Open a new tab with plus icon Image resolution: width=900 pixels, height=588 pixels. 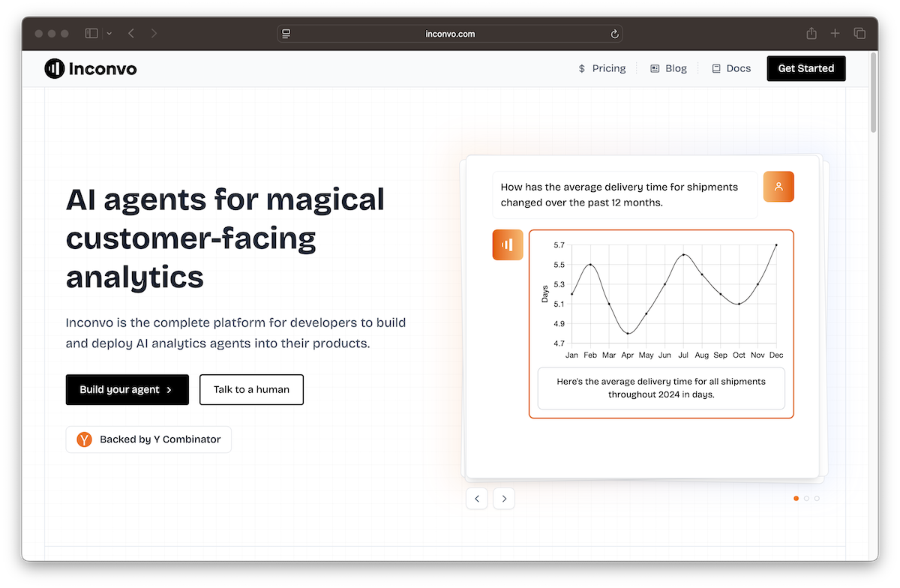pos(835,34)
